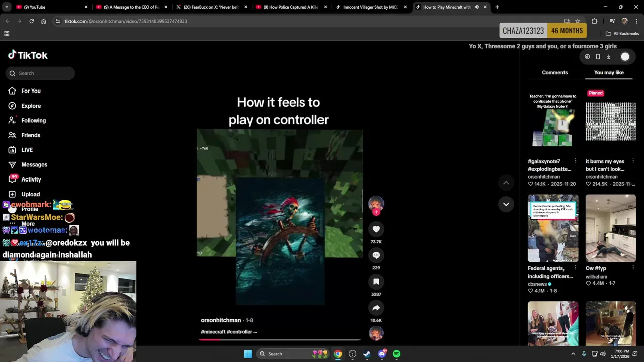Open the pinned 'it burns my eyes' video thumbnail
This screenshot has height=362, width=644.
click(x=610, y=121)
